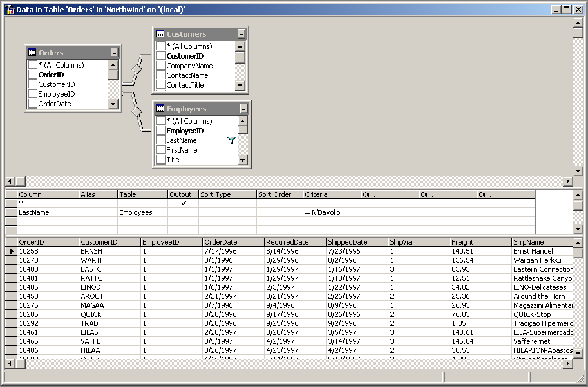Collapse the Employees table box

(x=243, y=109)
